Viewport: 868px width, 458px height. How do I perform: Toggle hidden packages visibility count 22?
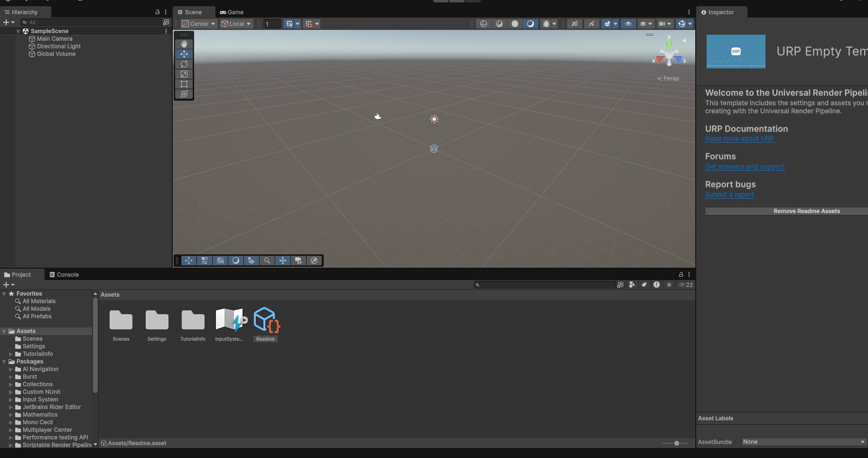[686, 285]
